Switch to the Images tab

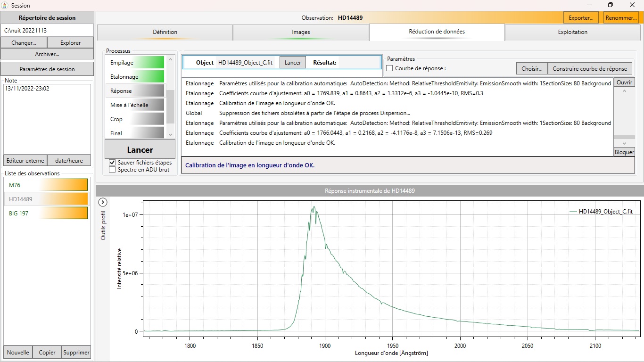[301, 32]
